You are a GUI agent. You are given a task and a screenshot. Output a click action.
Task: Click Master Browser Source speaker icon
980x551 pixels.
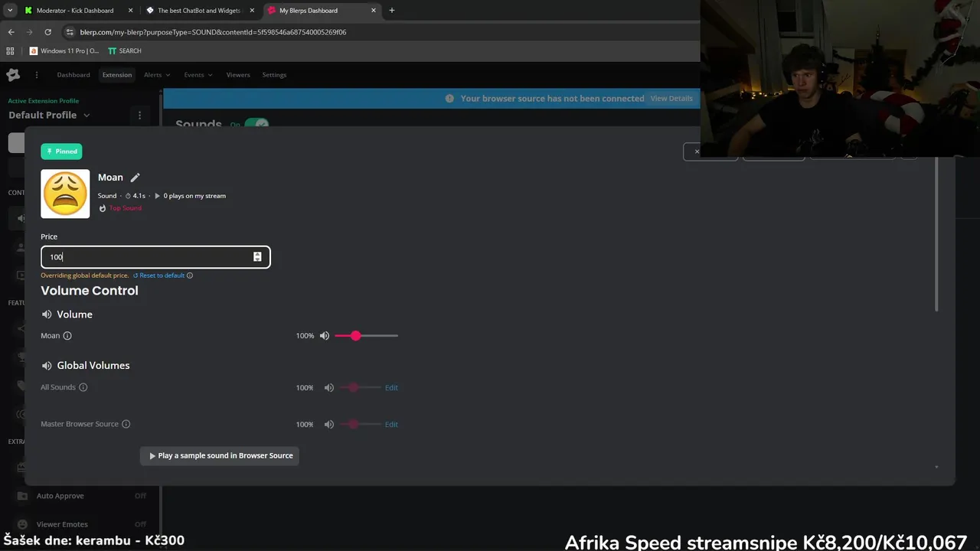click(329, 424)
